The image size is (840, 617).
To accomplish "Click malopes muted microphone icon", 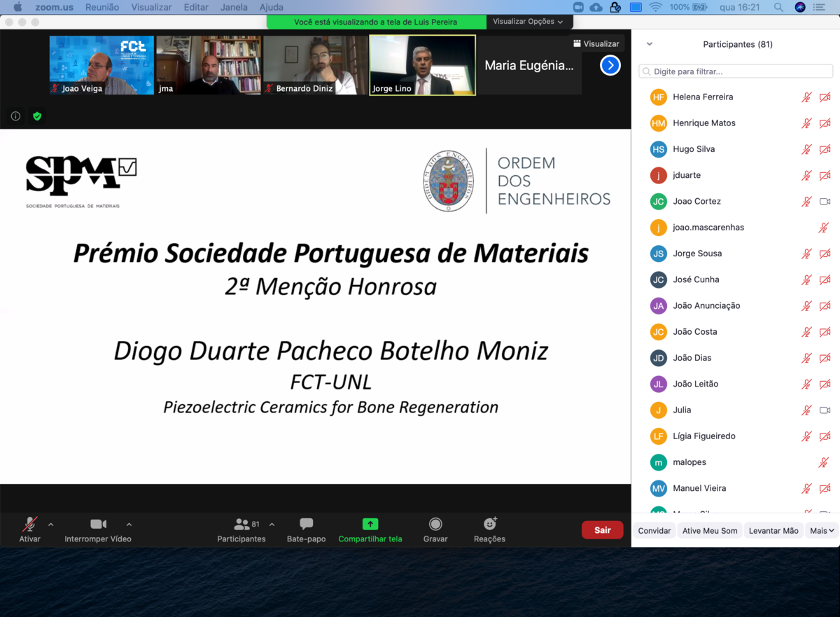I will tap(824, 462).
